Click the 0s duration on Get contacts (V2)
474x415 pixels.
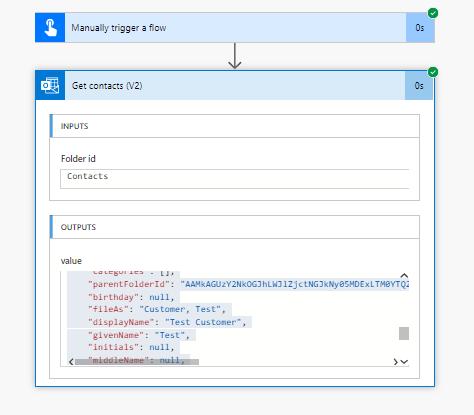419,86
